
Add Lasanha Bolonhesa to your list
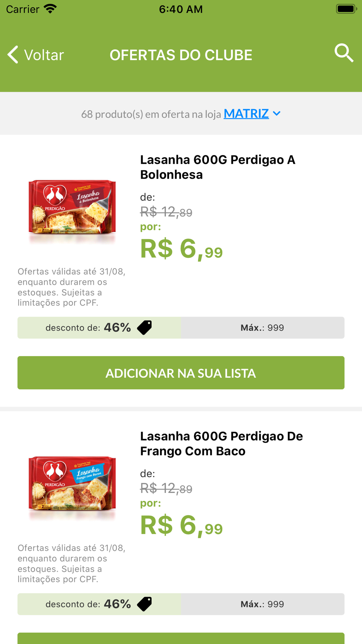(181, 373)
